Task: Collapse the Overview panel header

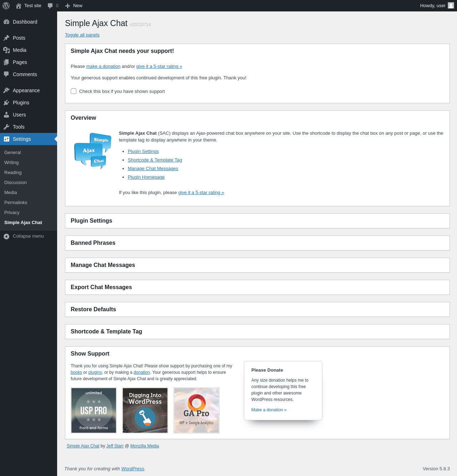Action: [257, 118]
